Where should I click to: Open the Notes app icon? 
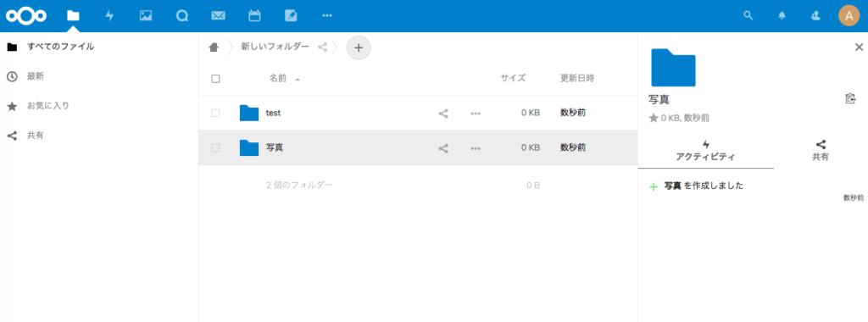point(291,15)
